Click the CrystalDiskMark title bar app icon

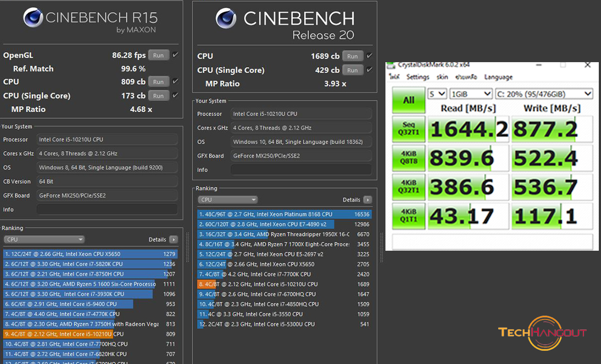pyautogui.click(x=390, y=65)
